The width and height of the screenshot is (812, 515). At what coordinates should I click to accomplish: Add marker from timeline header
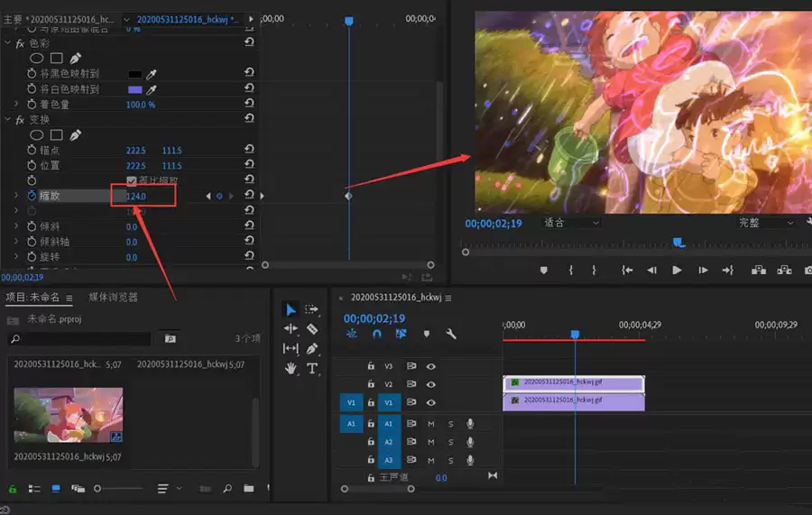click(x=426, y=334)
